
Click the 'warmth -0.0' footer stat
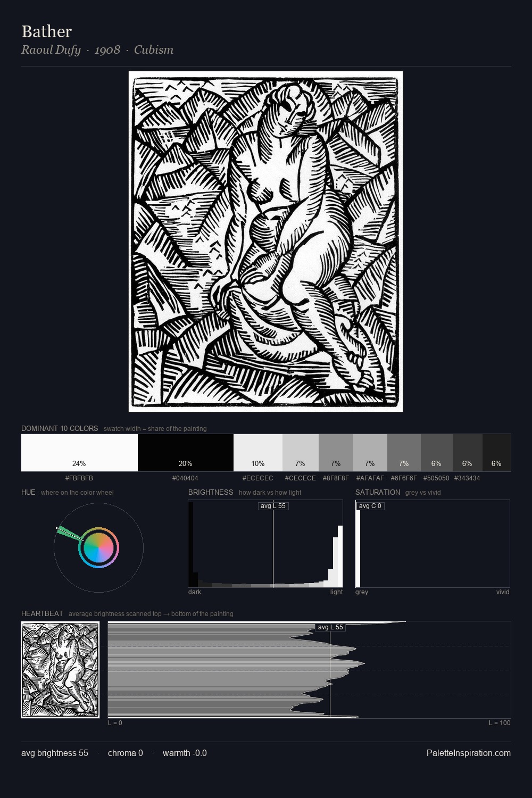click(x=185, y=753)
